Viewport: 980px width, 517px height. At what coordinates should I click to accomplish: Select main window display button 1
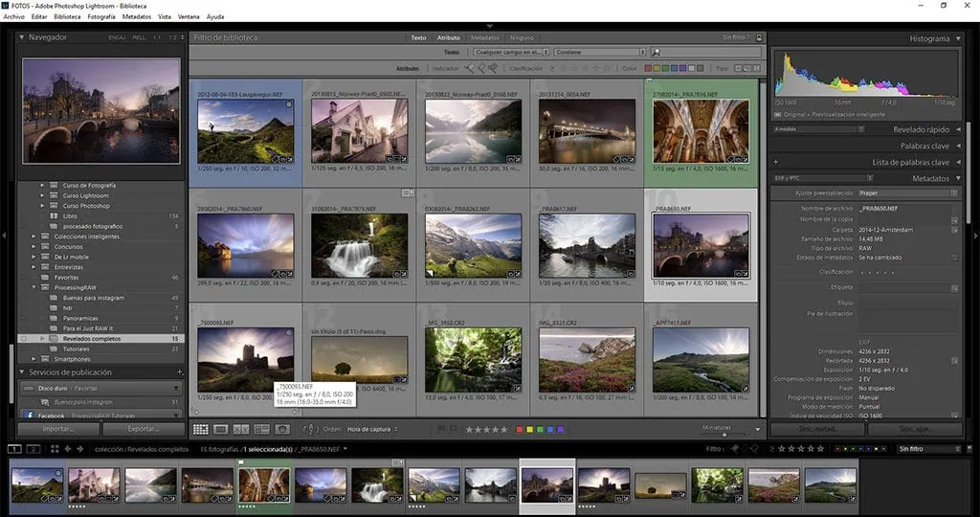[14, 448]
